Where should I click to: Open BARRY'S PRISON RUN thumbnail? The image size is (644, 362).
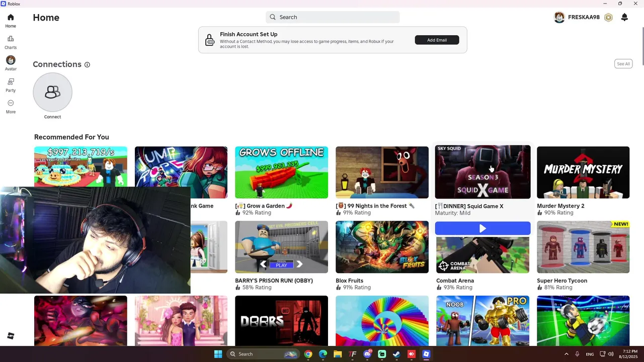[281, 247]
